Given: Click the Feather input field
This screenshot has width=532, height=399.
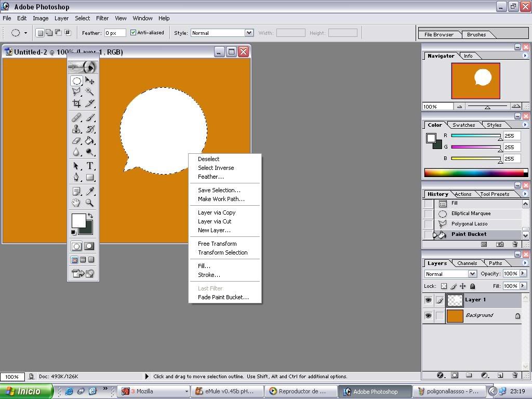Looking at the screenshot, I should pyautogui.click(x=115, y=33).
